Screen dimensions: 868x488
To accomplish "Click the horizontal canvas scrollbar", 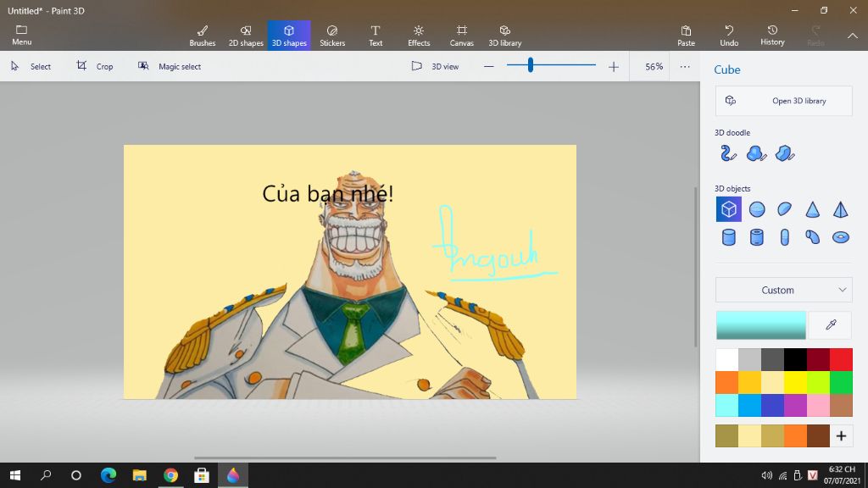I will (345, 457).
